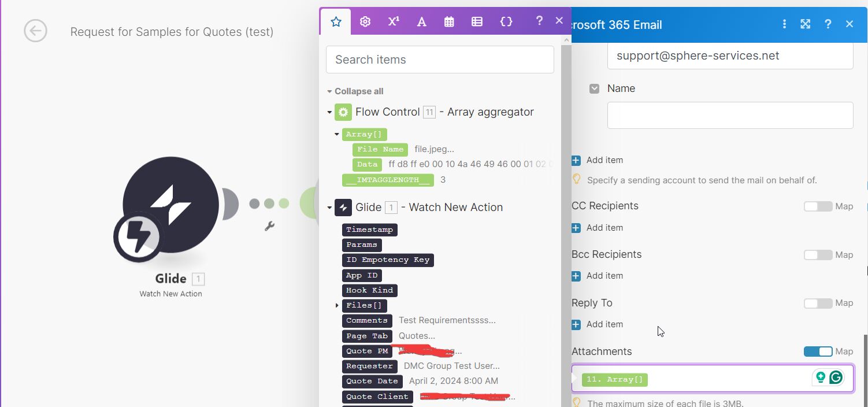Click the Email panel vertical scrollbar
This screenshot has width=868, height=407.
coord(865,370)
